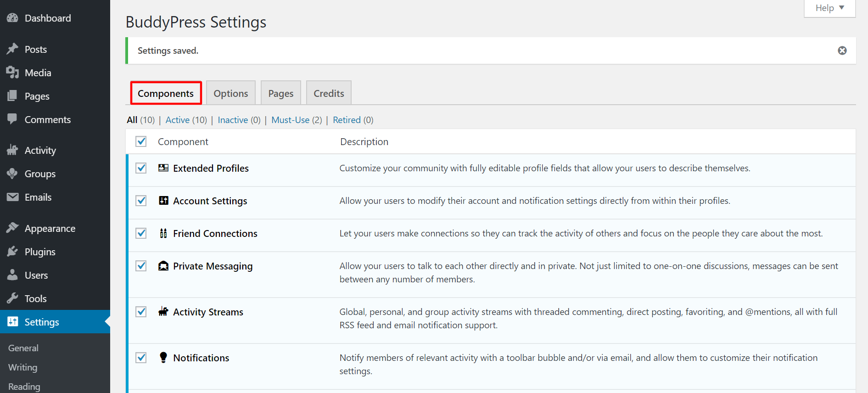868x393 pixels.
Task: Click the Pages icon in sidebar
Action: pyautogui.click(x=12, y=96)
